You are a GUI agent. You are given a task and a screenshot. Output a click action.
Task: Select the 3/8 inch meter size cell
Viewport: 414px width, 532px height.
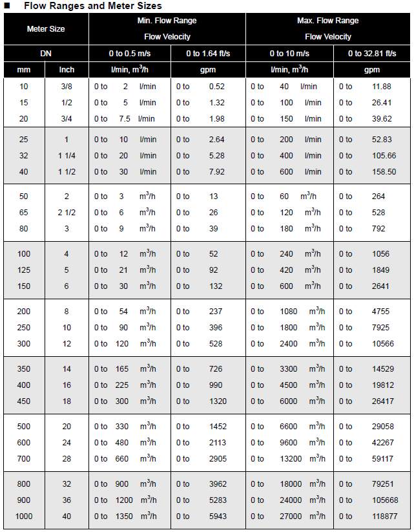coord(67,87)
